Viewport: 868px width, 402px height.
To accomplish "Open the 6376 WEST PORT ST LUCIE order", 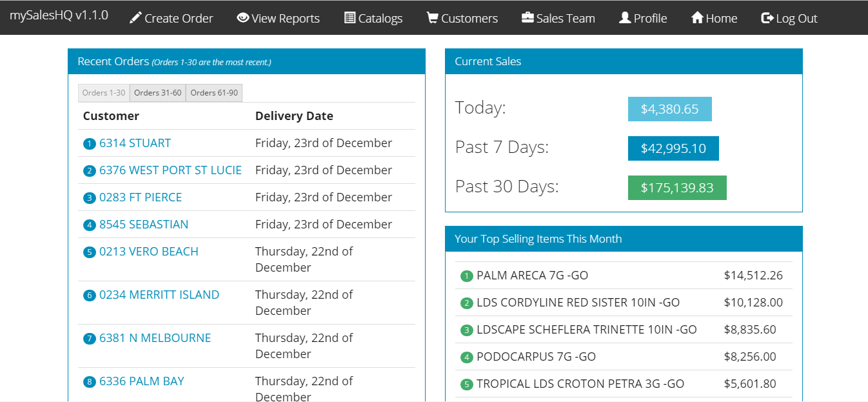I will [170, 170].
